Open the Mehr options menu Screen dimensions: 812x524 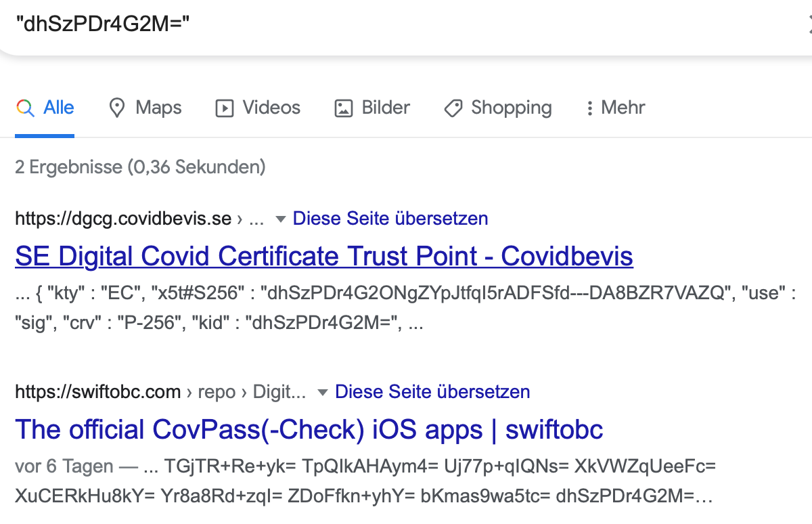[x=615, y=108]
